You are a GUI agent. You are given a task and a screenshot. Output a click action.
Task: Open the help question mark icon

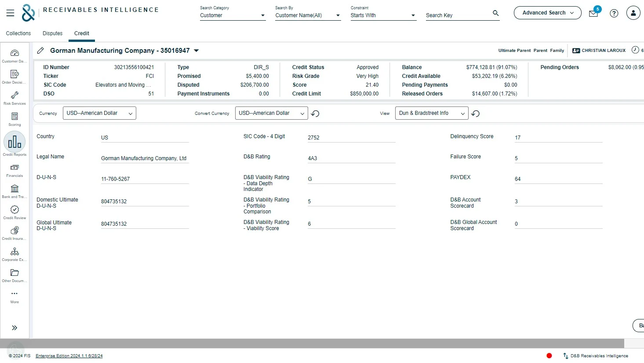[614, 13]
